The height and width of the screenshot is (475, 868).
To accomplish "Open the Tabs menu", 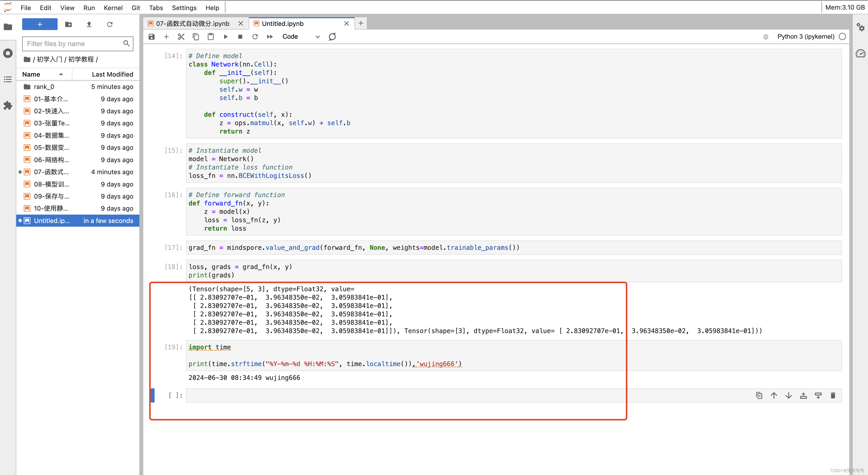I will (x=156, y=7).
